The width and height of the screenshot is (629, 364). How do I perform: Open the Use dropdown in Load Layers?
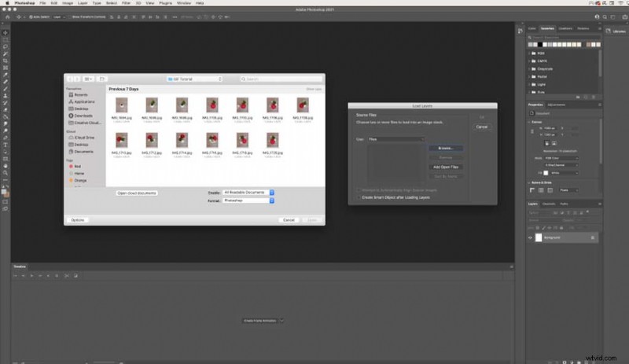click(396, 139)
